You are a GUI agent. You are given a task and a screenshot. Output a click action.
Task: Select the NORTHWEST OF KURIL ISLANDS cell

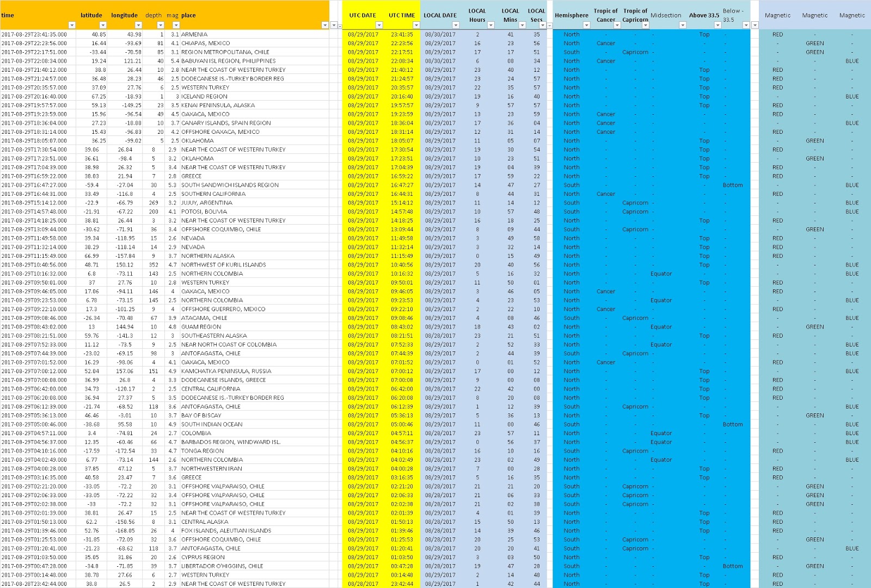[x=254, y=265]
